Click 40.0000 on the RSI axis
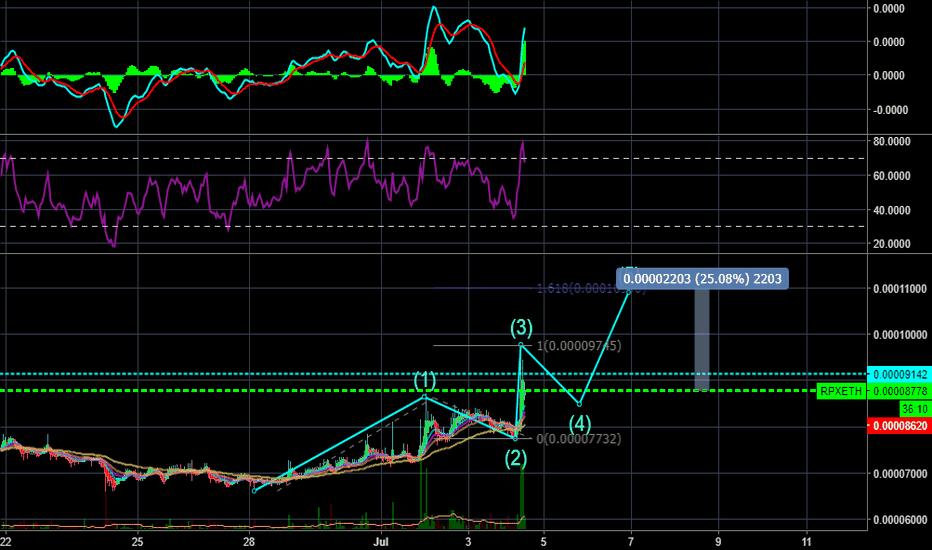The width and height of the screenshot is (932, 550). pos(892,210)
